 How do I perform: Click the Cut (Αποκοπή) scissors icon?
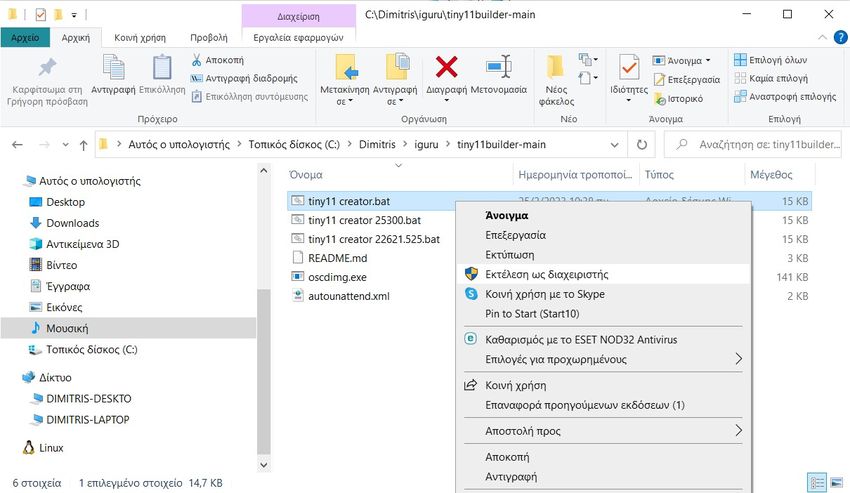[196, 60]
